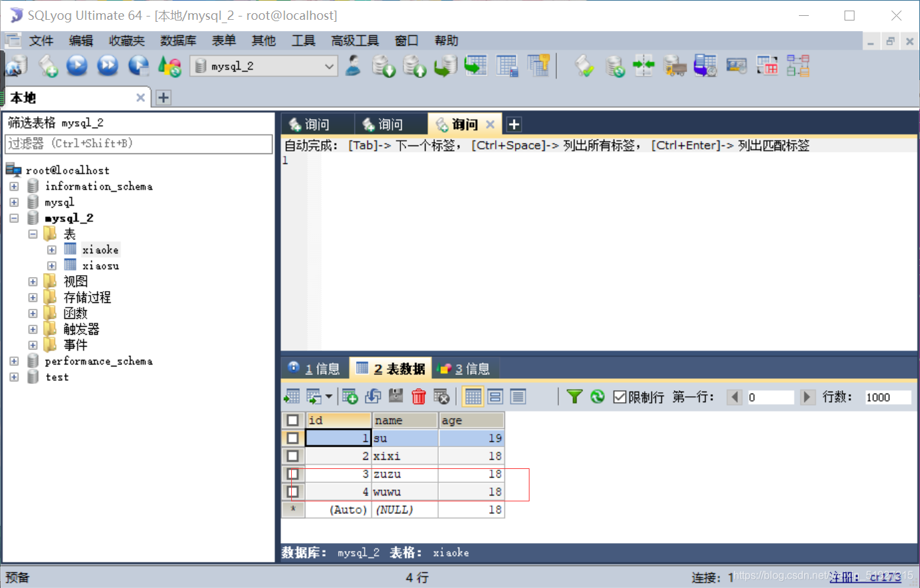Refresh table data with green circular icon
Screen dimensions: 920x588
pyautogui.click(x=597, y=397)
